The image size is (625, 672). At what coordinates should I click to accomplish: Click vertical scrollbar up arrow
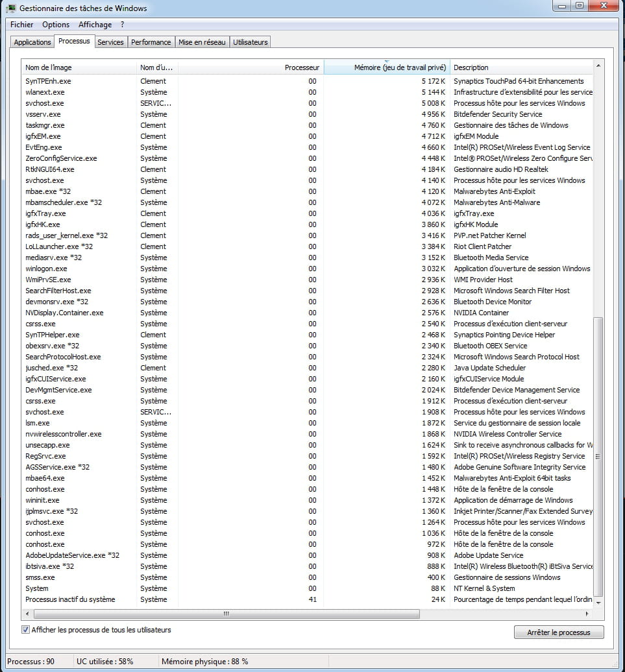click(598, 66)
